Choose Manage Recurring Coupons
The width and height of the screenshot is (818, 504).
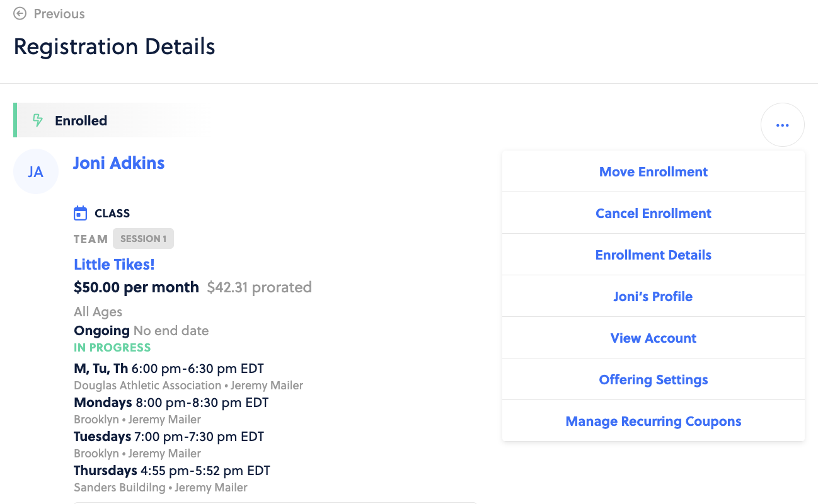pyautogui.click(x=654, y=421)
